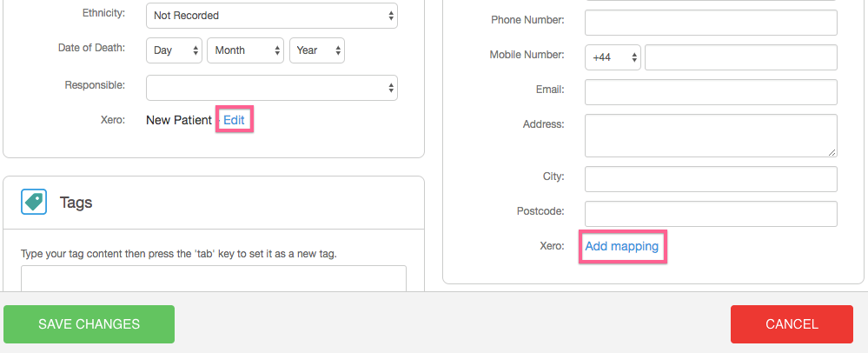Select the +44 country code dropdown
Image resolution: width=868 pixels, height=353 pixels.
point(613,57)
